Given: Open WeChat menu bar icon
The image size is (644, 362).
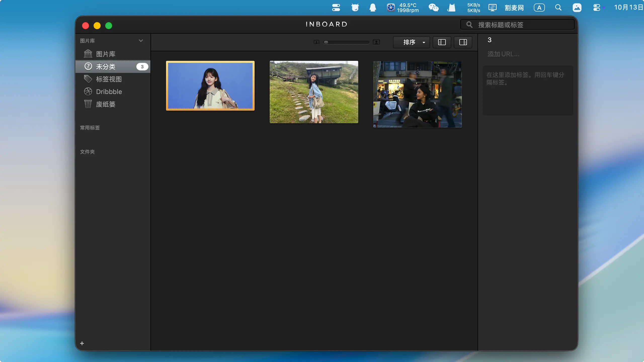Looking at the screenshot, I should coord(433,8).
